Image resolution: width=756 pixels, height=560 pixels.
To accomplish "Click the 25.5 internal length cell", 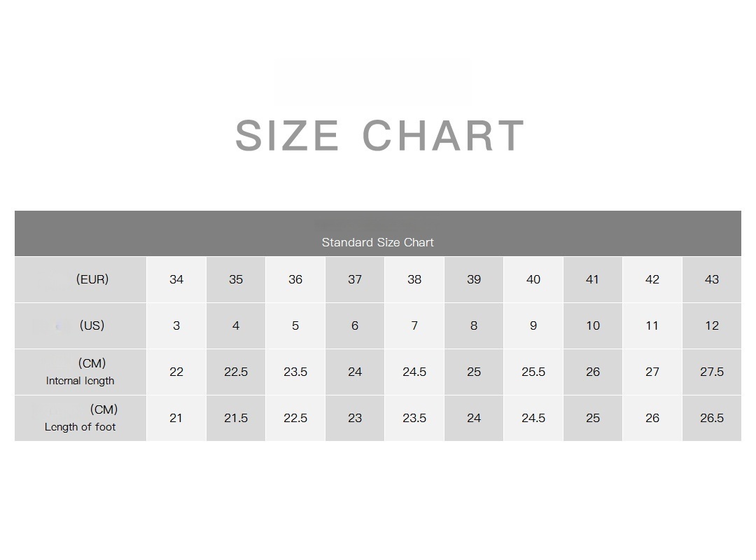I will (533, 372).
